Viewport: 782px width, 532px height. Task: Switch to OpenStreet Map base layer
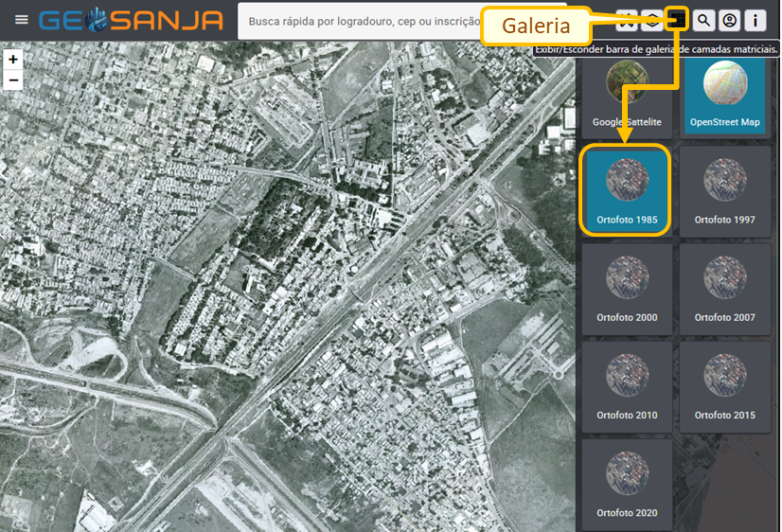(x=724, y=95)
